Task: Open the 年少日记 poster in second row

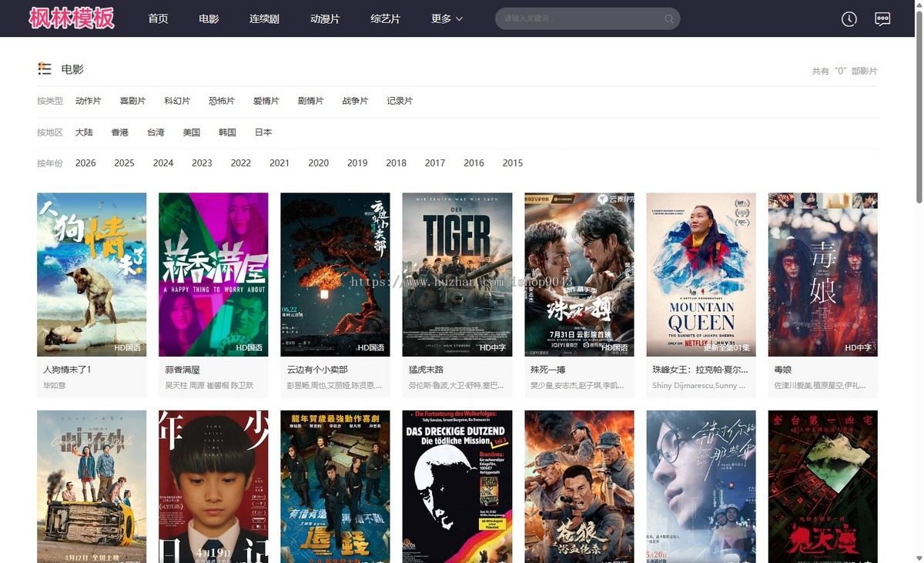Action: (x=213, y=487)
